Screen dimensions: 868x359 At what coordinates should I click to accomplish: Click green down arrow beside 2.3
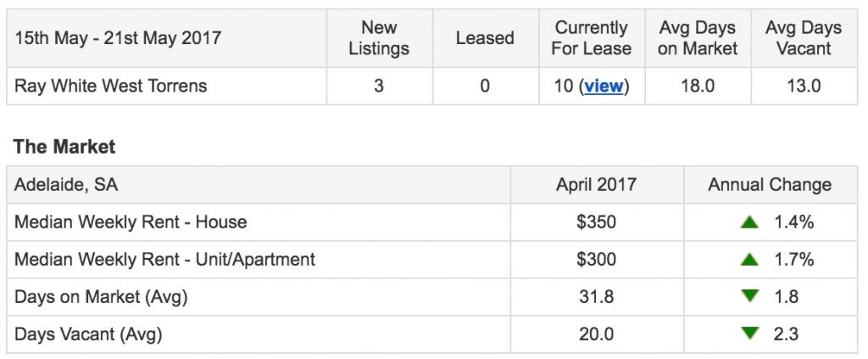tap(749, 333)
